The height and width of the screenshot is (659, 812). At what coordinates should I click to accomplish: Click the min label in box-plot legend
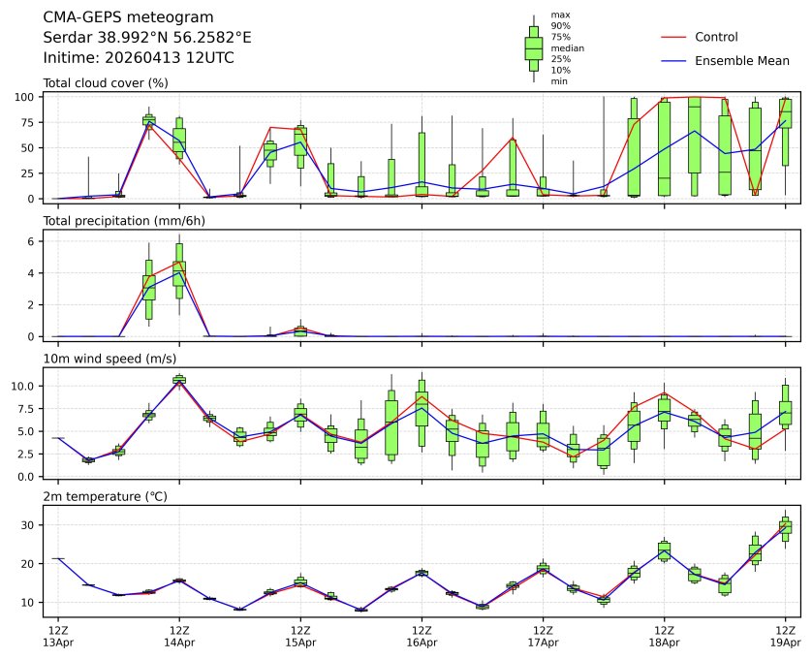click(558, 81)
